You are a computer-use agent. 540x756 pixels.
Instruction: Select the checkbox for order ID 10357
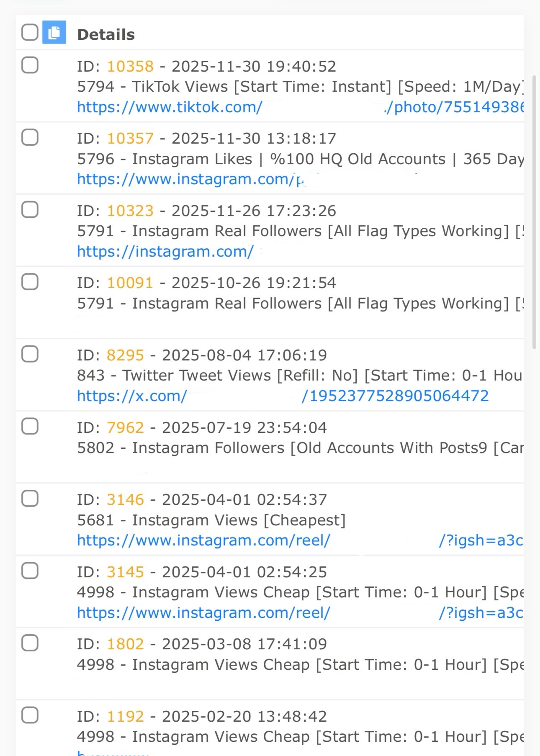[x=30, y=137]
